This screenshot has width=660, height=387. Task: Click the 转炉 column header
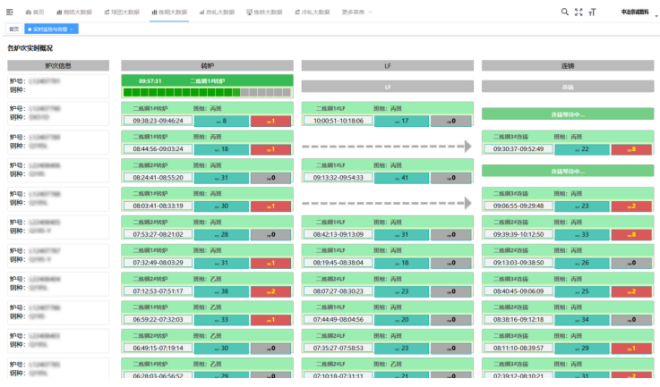point(207,66)
